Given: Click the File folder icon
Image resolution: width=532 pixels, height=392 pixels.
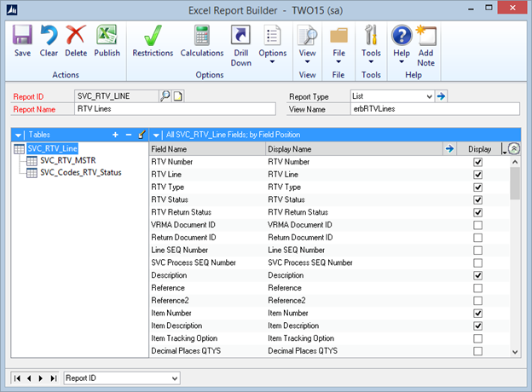Looking at the screenshot, I should pyautogui.click(x=338, y=35).
